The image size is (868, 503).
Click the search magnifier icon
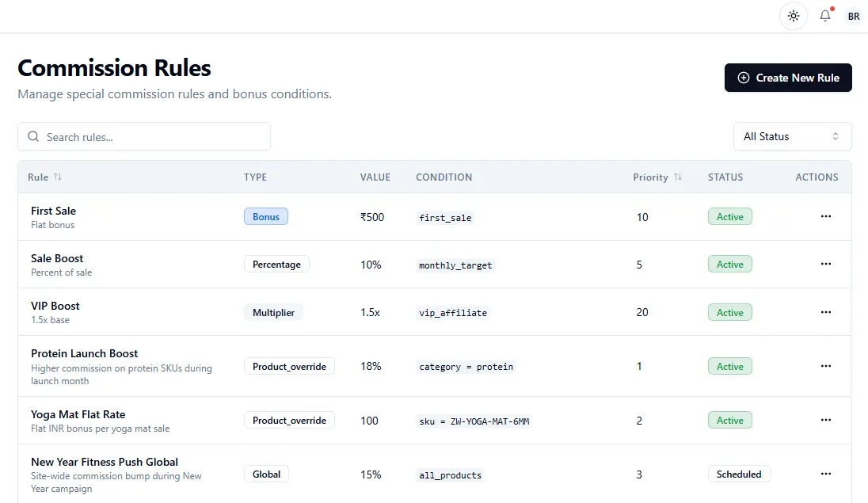pos(33,136)
